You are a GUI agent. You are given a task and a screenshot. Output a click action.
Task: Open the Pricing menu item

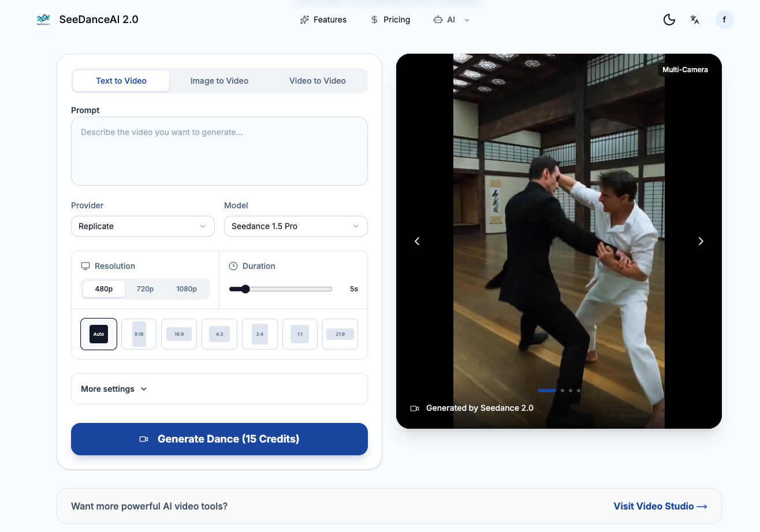click(390, 20)
